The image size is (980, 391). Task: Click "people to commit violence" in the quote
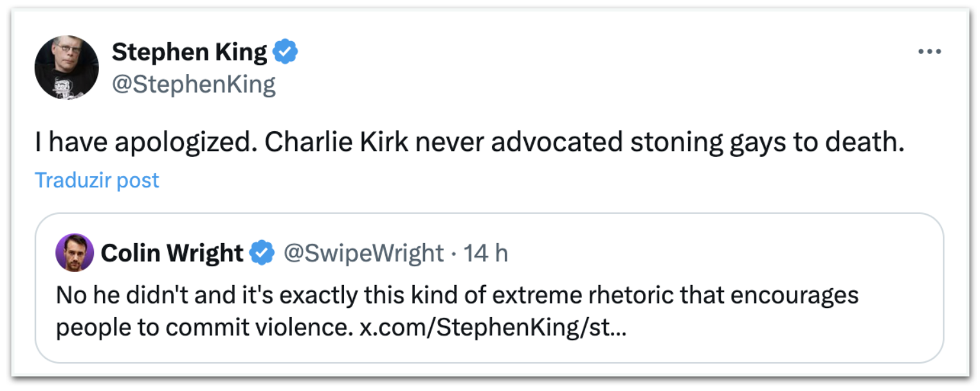[203, 327]
